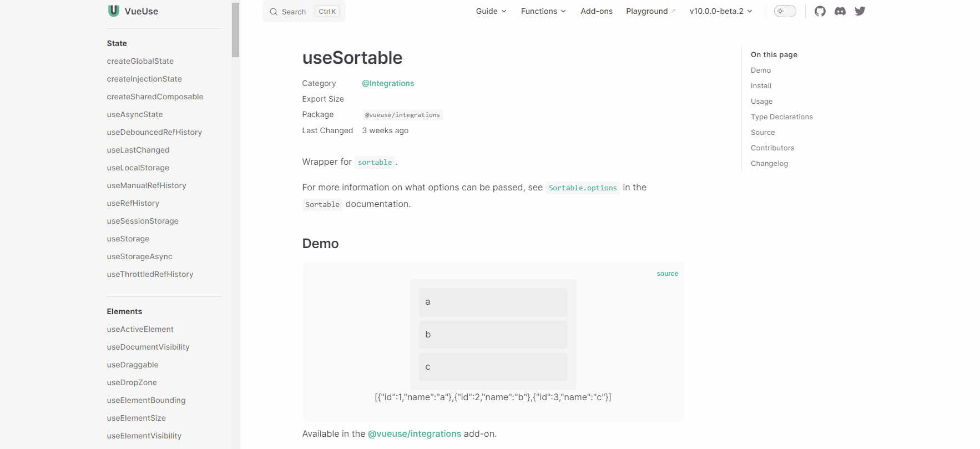Open useStorageAsync in sidebar
The height and width of the screenshot is (449, 980).
point(140,256)
